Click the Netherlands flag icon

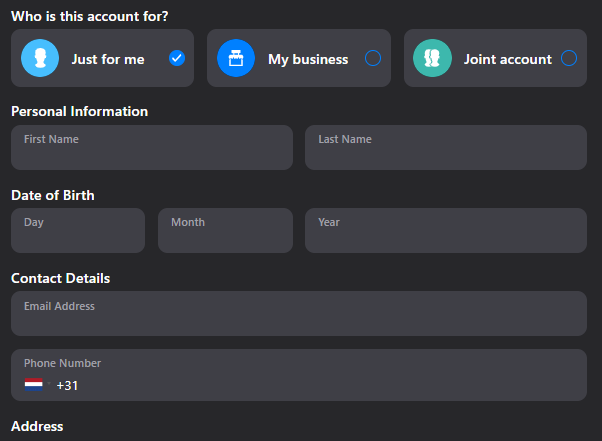(34, 385)
